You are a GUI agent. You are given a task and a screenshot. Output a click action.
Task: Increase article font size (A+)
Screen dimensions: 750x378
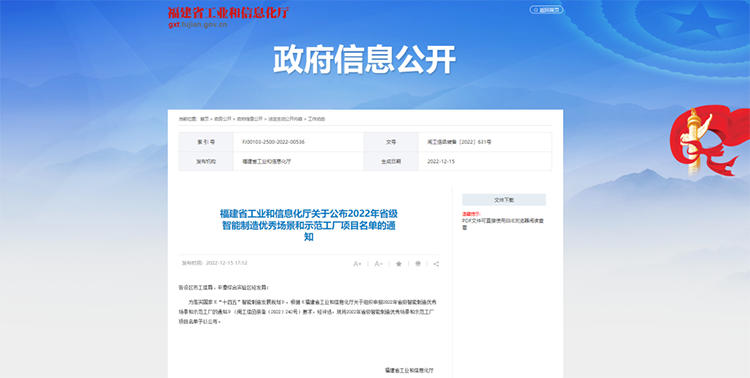[x=357, y=264]
